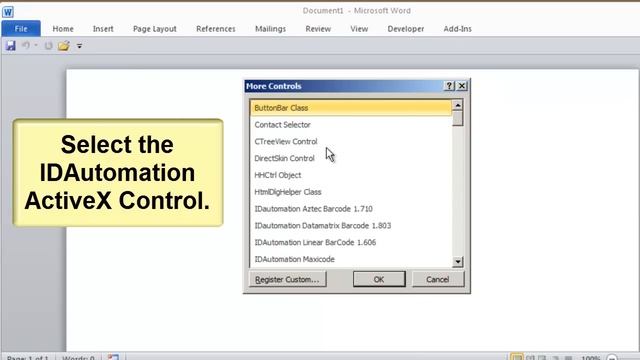
Task: Close the More Controls dialog
Action: 462,86
